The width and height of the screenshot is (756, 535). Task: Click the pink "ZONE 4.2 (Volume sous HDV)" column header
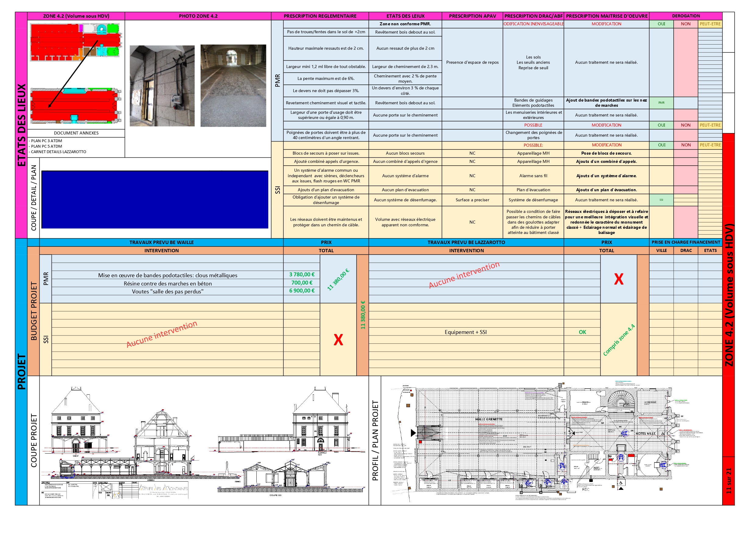76,16
